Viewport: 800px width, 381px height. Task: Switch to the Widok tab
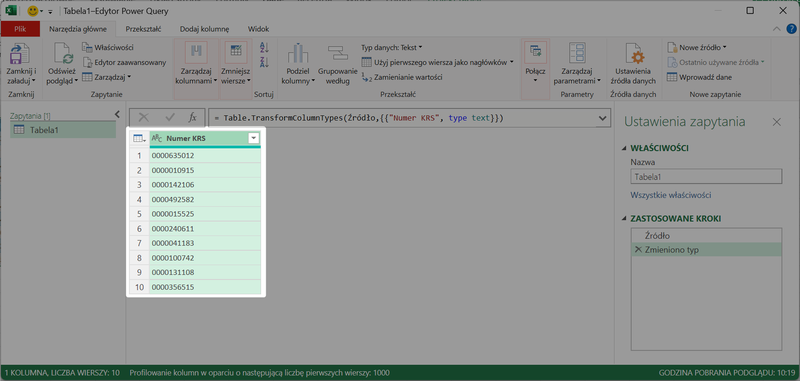[259, 29]
